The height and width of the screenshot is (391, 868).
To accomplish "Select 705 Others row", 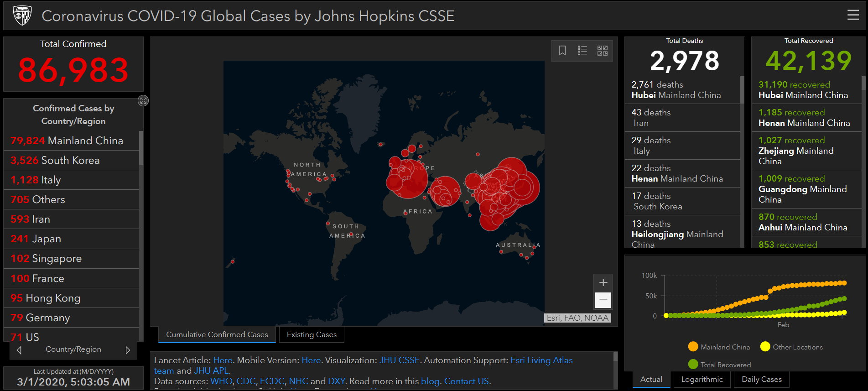I will pos(71,199).
